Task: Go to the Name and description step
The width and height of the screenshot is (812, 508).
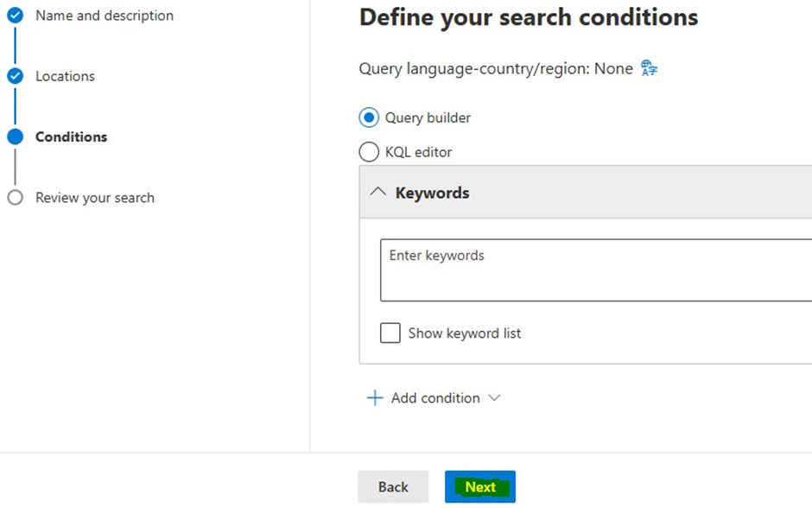Action: [x=104, y=16]
